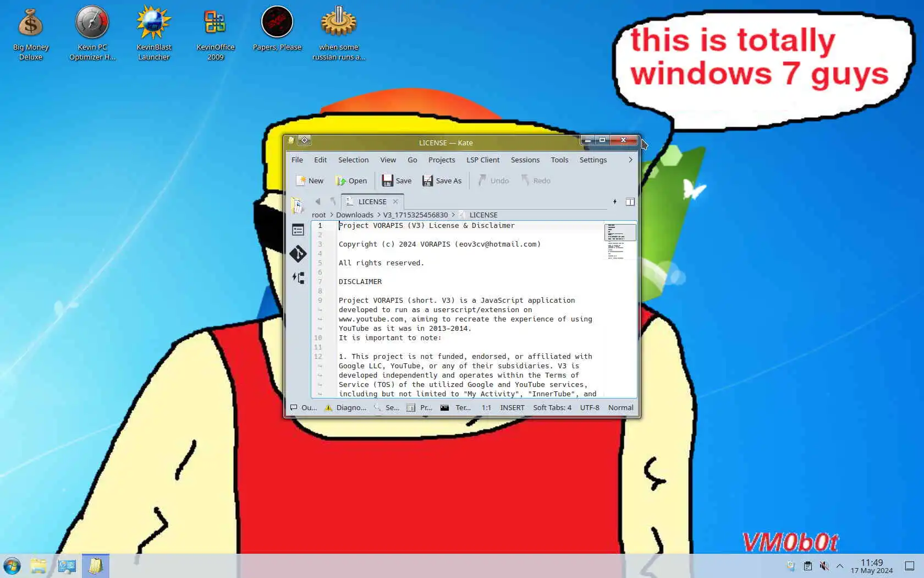Click the 1:1 cursor position indicator
The image size is (924, 578).
(486, 407)
